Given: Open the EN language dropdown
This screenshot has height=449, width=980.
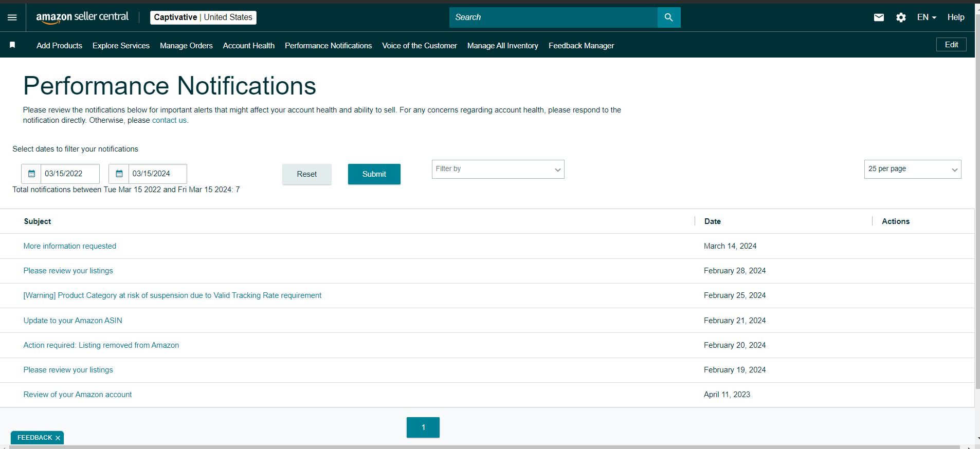Looking at the screenshot, I should pos(927,17).
